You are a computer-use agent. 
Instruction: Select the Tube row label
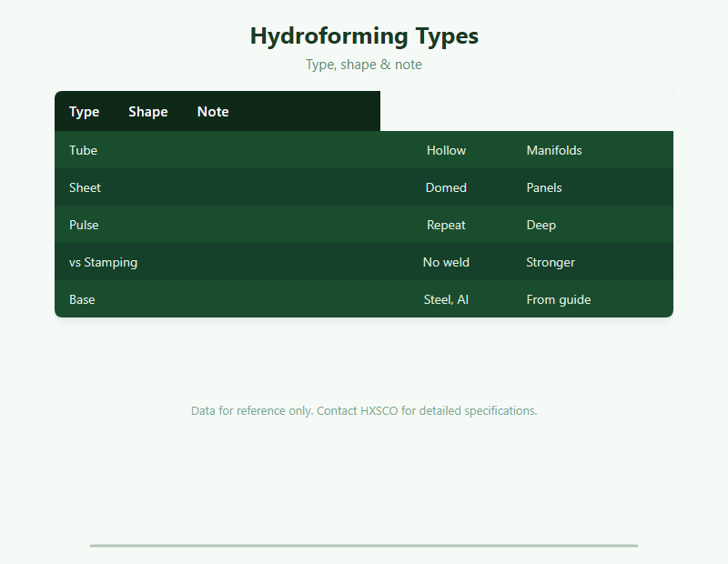click(x=83, y=150)
